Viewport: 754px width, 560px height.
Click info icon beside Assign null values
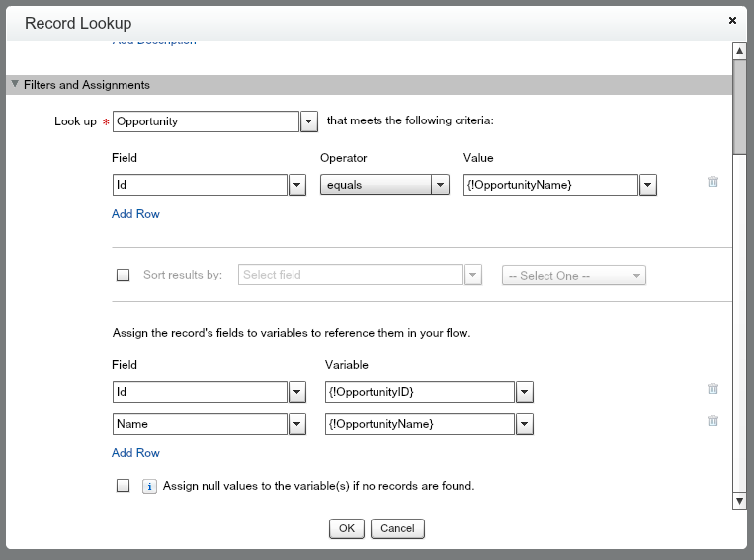(x=150, y=486)
